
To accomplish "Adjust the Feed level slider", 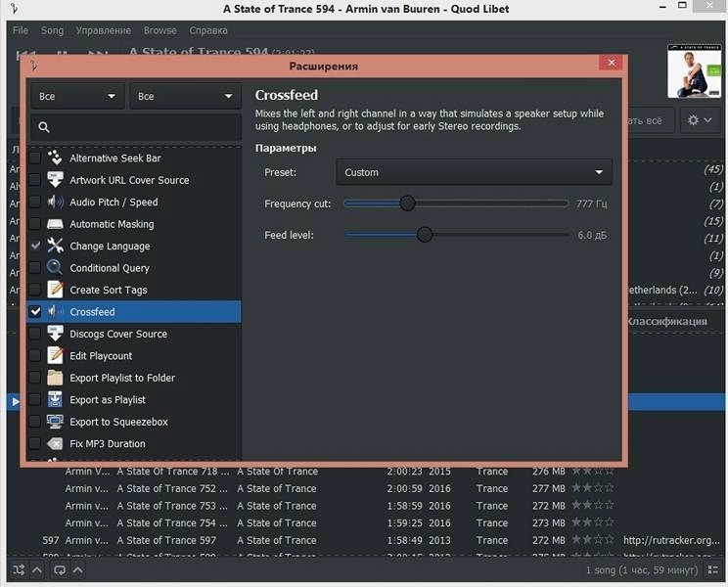I will [424, 235].
